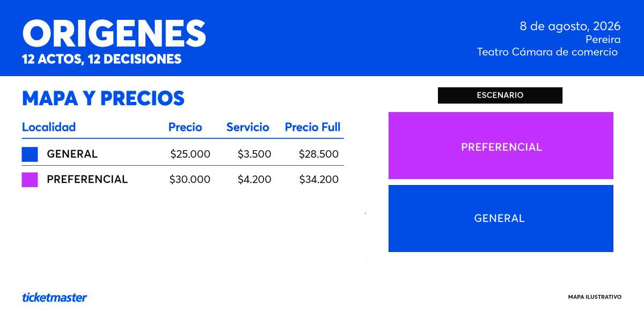The width and height of the screenshot is (644, 311).
Task: Select the purple PREFERENCIAL color swatch
Action: click(x=30, y=180)
